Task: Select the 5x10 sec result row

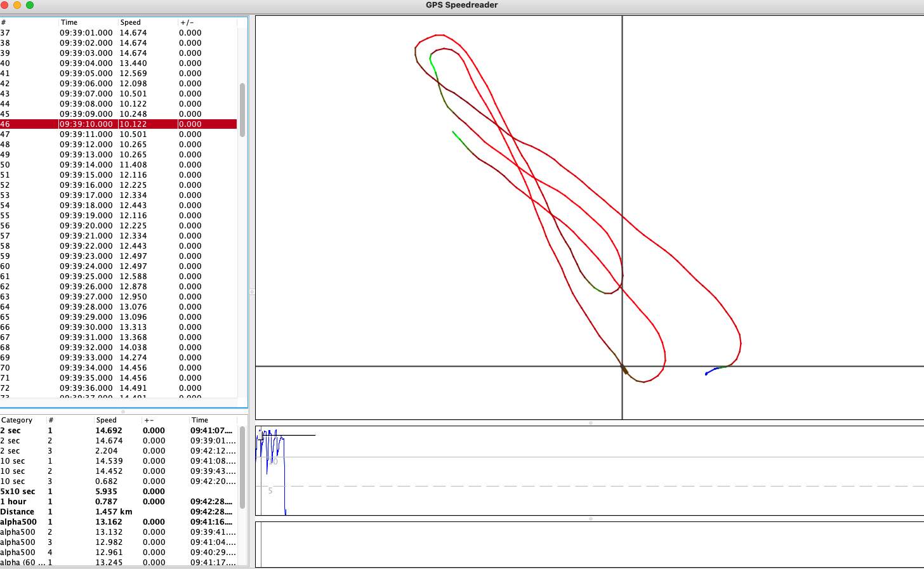Action: click(x=108, y=492)
